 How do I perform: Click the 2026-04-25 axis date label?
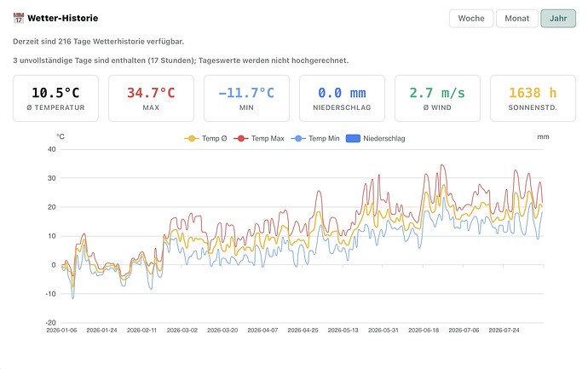[x=303, y=331]
